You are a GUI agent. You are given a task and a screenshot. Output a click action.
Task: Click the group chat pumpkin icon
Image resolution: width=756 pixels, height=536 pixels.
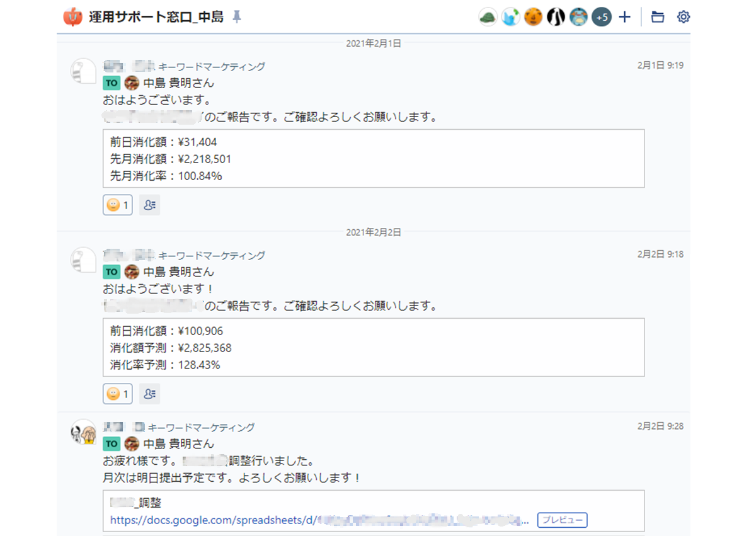pyautogui.click(x=73, y=17)
